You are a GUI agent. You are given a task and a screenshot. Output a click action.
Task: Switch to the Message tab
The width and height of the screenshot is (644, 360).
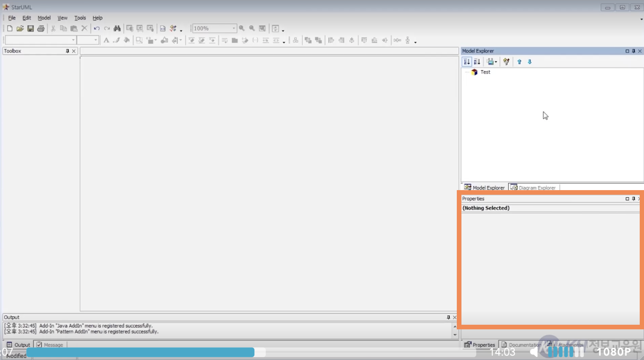click(50, 345)
